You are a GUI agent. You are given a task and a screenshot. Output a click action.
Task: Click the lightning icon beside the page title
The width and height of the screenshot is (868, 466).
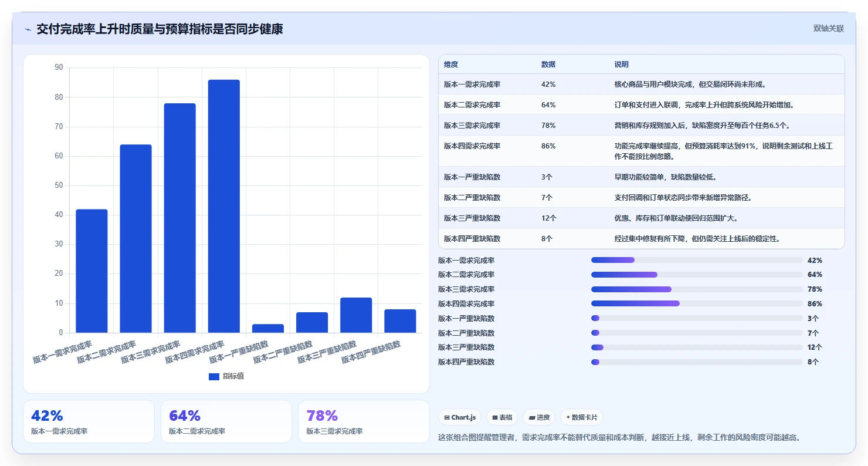(28, 29)
